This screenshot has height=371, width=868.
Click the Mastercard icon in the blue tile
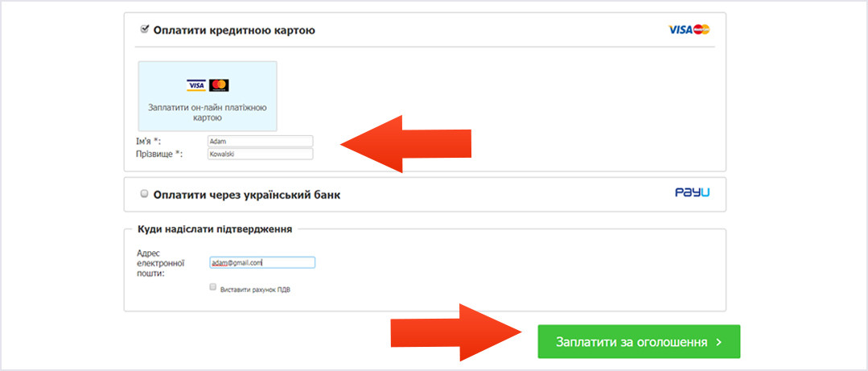pos(220,85)
